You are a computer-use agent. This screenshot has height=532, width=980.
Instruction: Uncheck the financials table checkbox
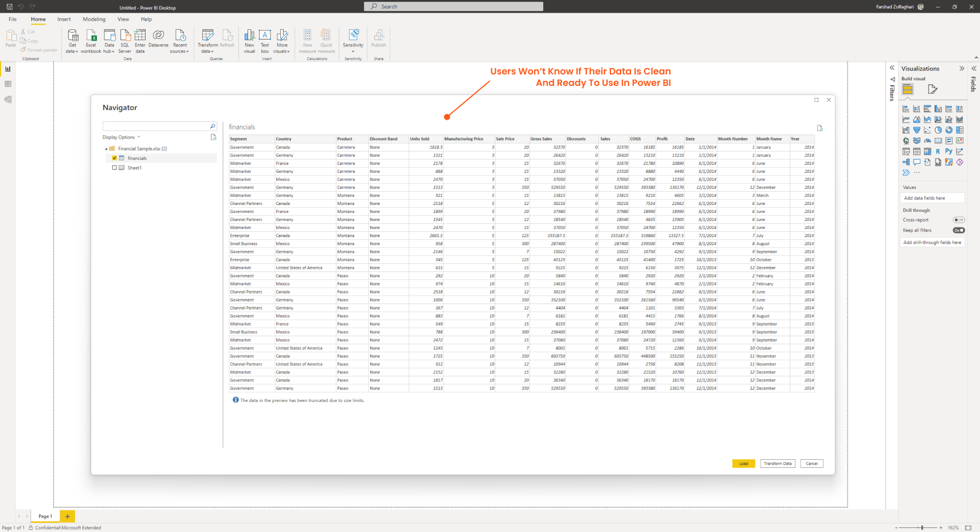coord(115,158)
